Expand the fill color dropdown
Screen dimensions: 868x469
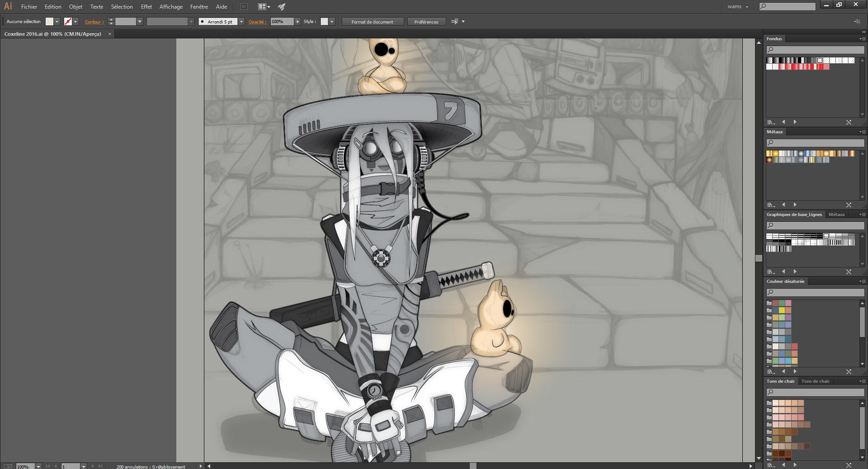(x=57, y=22)
